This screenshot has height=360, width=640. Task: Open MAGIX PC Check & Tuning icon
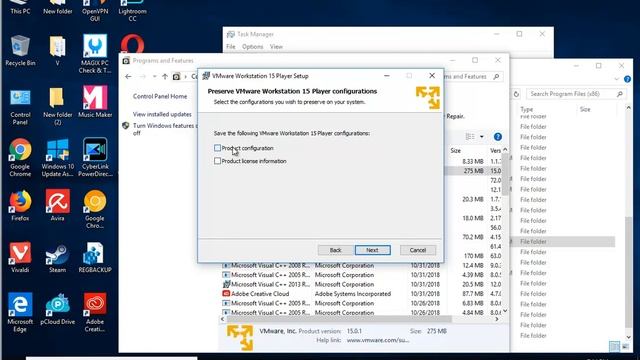tap(95, 54)
